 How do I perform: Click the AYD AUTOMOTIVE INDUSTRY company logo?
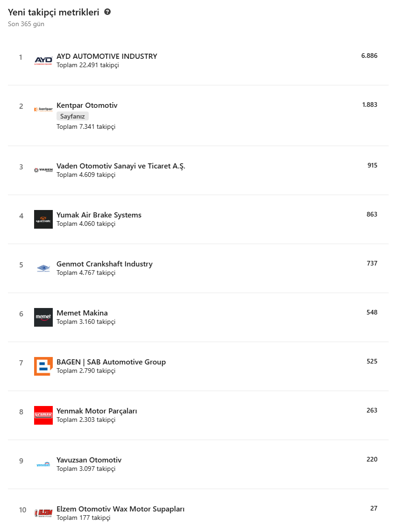coord(43,60)
